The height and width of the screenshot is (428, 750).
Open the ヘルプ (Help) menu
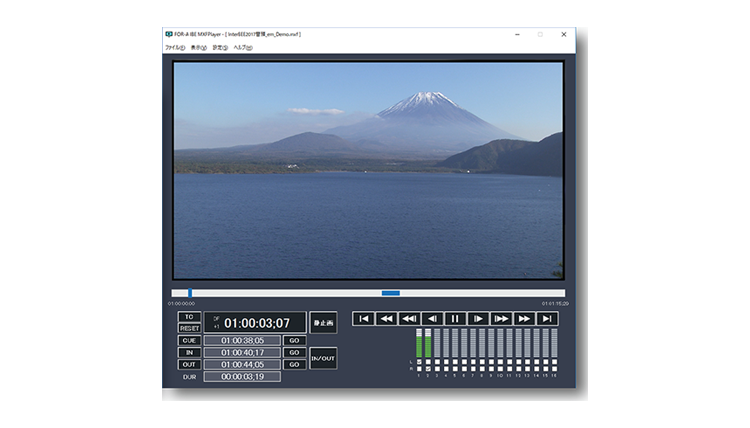243,47
